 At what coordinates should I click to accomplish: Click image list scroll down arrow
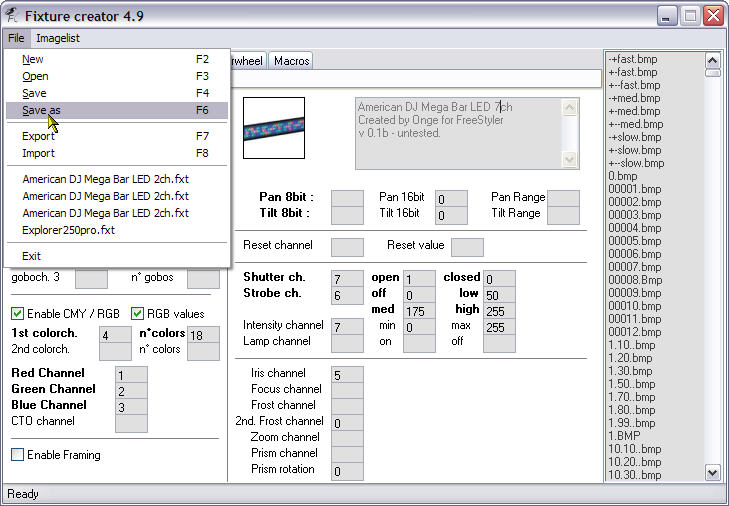(713, 473)
